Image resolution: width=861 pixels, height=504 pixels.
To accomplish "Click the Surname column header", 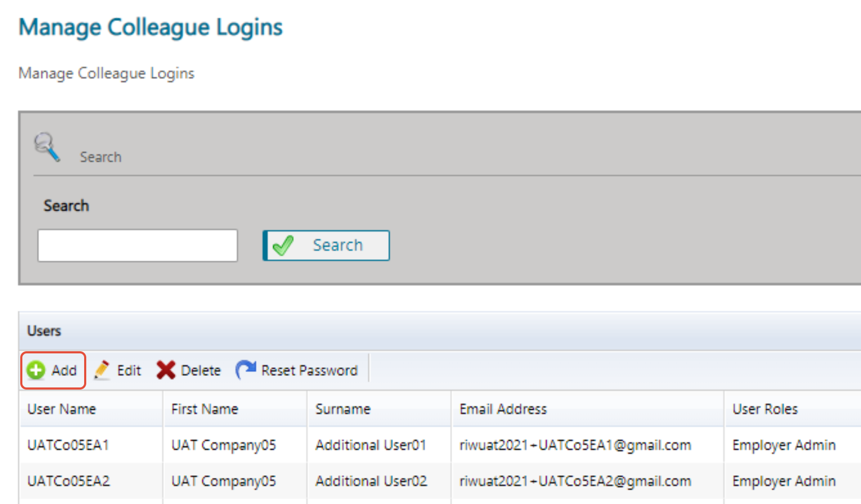I will pyautogui.click(x=342, y=409).
